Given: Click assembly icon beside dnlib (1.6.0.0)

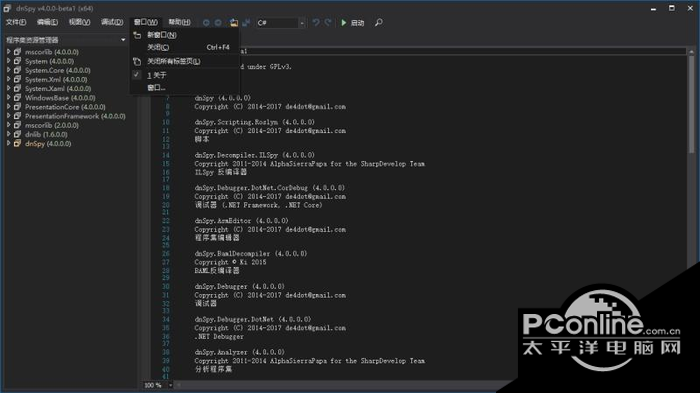Looking at the screenshot, I should tap(17, 134).
